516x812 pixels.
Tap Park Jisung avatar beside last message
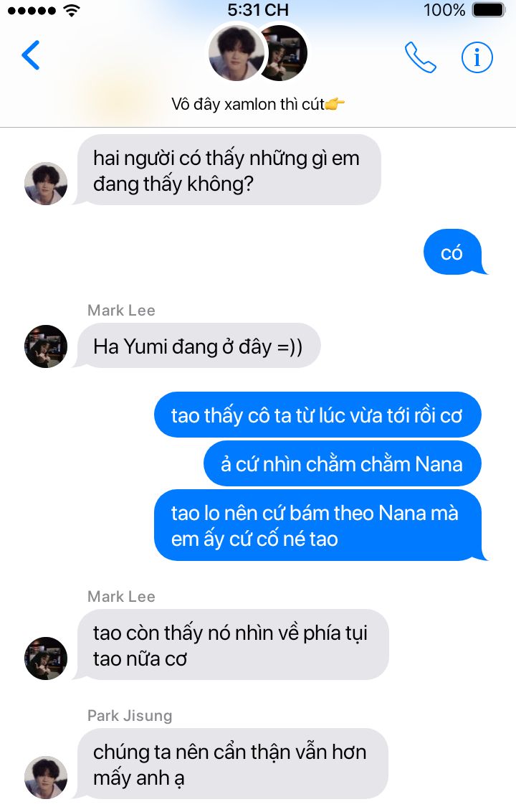point(46,778)
